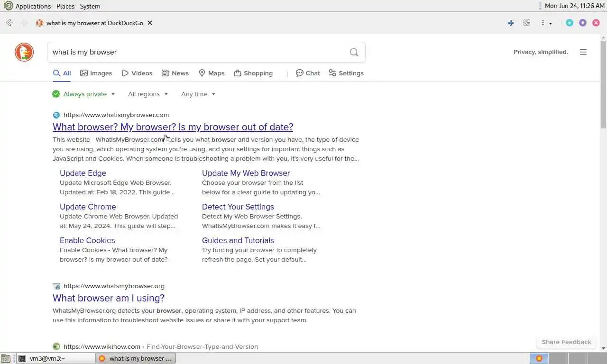Viewport: 607px width, 364px height.
Task: Click the browser forward arrow
Action: pos(24,23)
